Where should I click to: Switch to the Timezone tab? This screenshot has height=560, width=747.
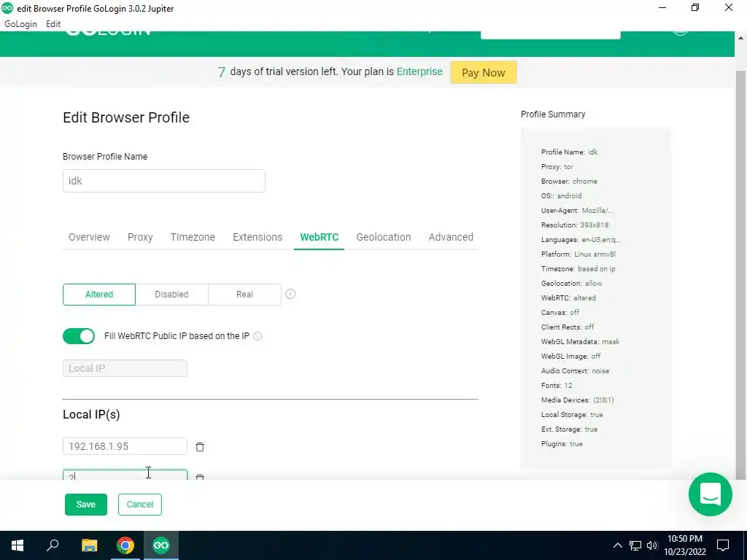193,237
